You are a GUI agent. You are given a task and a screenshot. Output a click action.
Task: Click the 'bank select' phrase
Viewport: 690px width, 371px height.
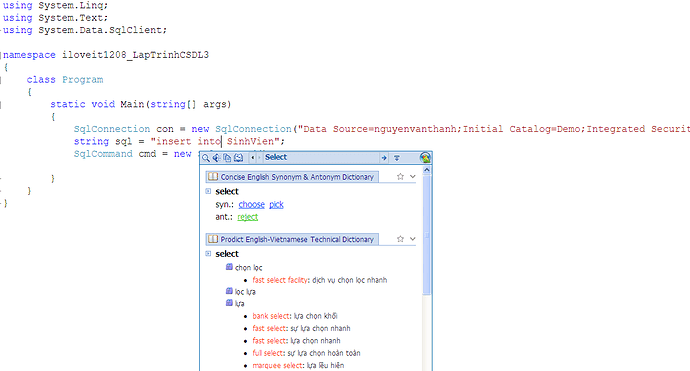pyautogui.click(x=271, y=316)
